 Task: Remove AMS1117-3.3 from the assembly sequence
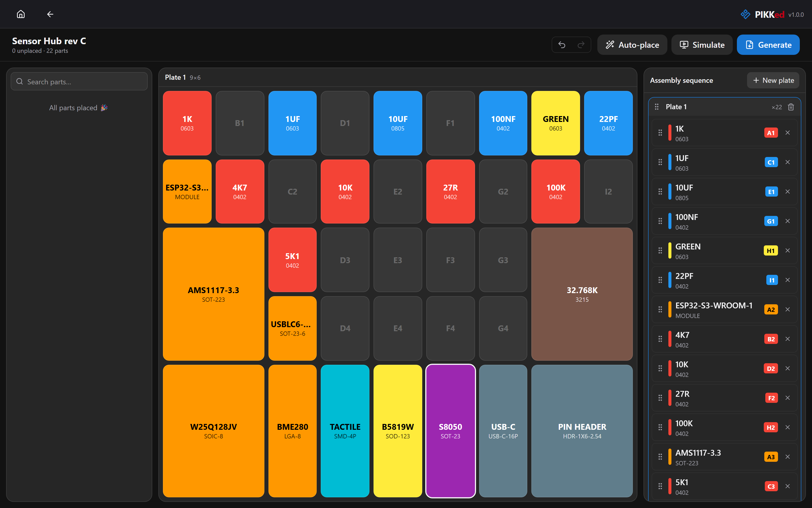pyautogui.click(x=787, y=457)
